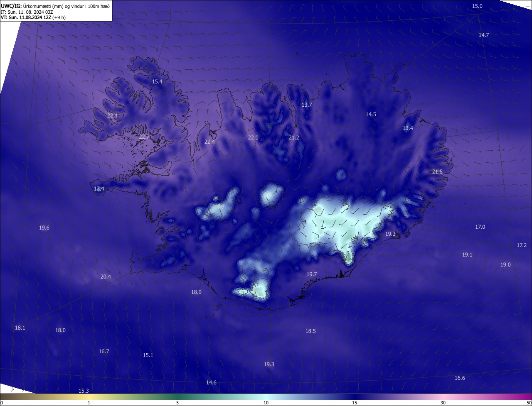Viewport: 532px width, 406px height.
Task: Click the colorbar tick label 30
Action: [x=443, y=403]
